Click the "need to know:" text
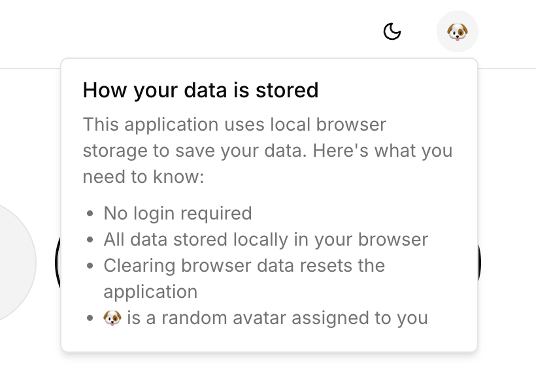 pos(144,176)
